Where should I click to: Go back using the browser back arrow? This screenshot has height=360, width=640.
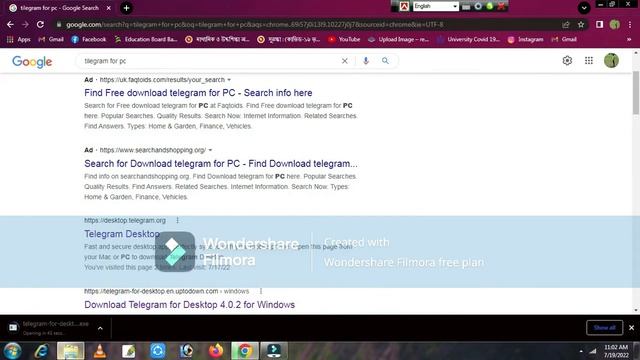tap(10, 24)
